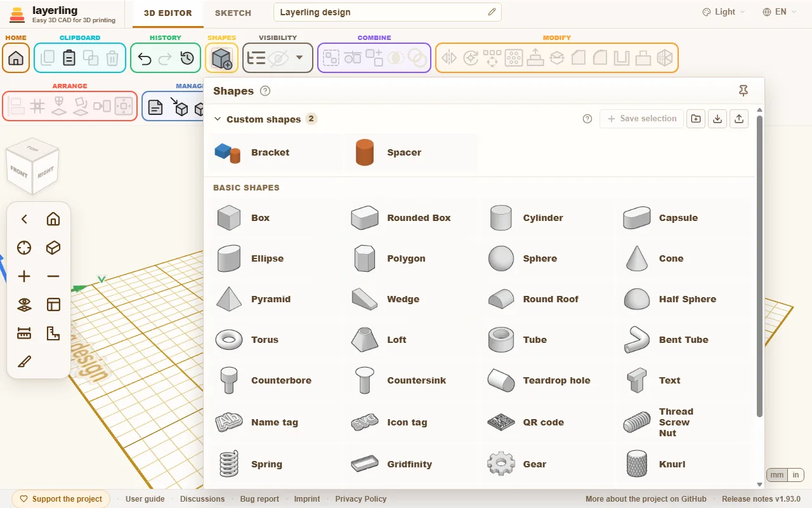Open Custom shapes help icon

click(587, 119)
